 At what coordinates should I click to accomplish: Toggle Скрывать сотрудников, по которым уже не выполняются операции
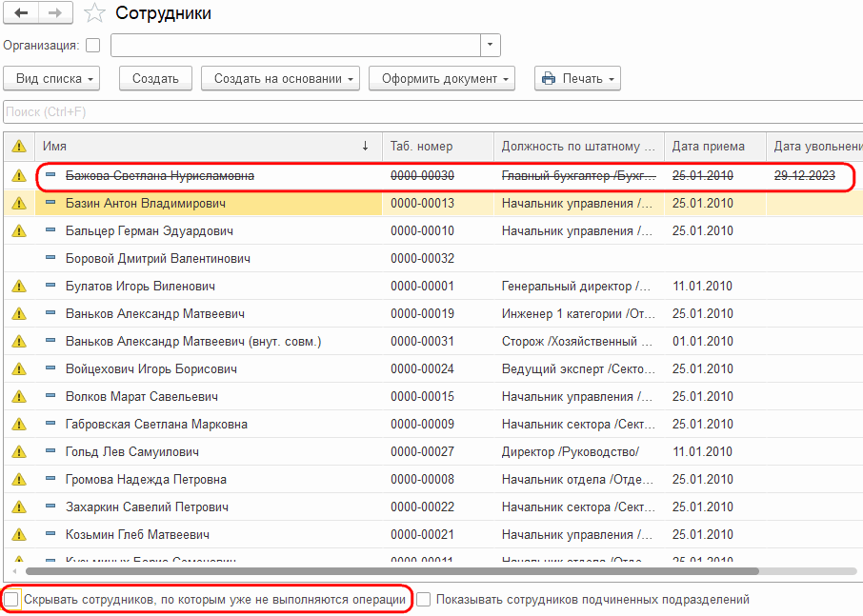pyautogui.click(x=11, y=600)
